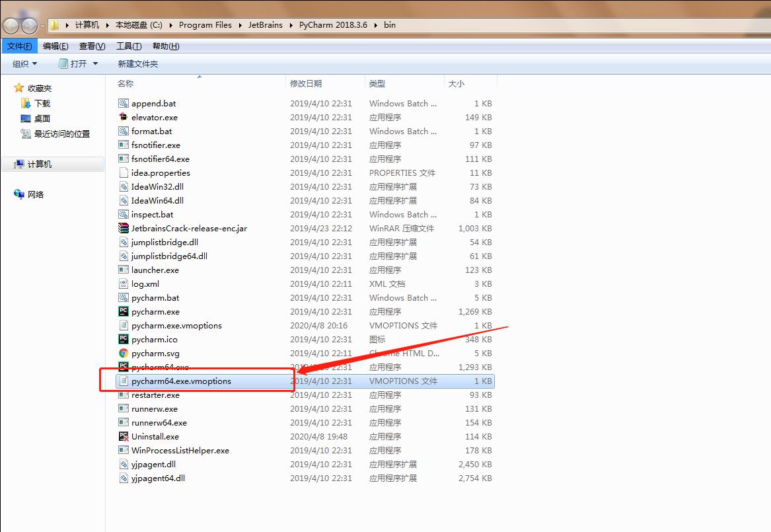Click the 新建文件夹 button

pyautogui.click(x=138, y=63)
